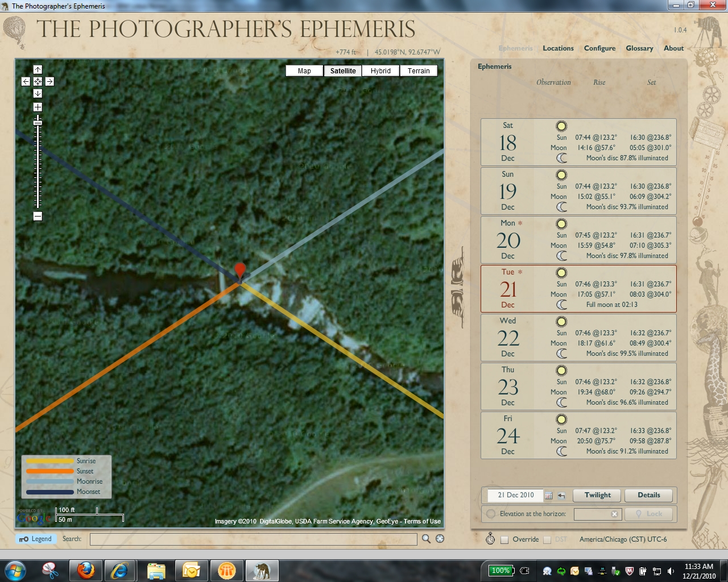
Task: Pan the map right with the arrow
Action: click(49, 81)
